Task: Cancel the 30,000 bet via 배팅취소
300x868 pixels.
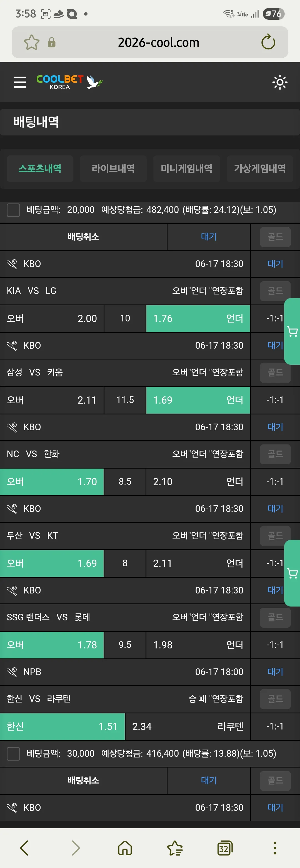Action: 83,781
